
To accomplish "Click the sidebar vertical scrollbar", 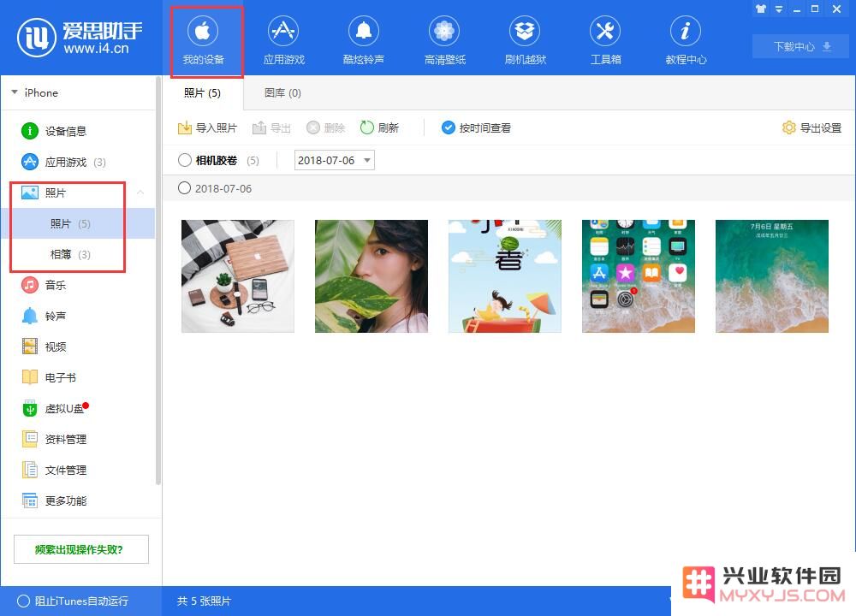I will [158, 281].
